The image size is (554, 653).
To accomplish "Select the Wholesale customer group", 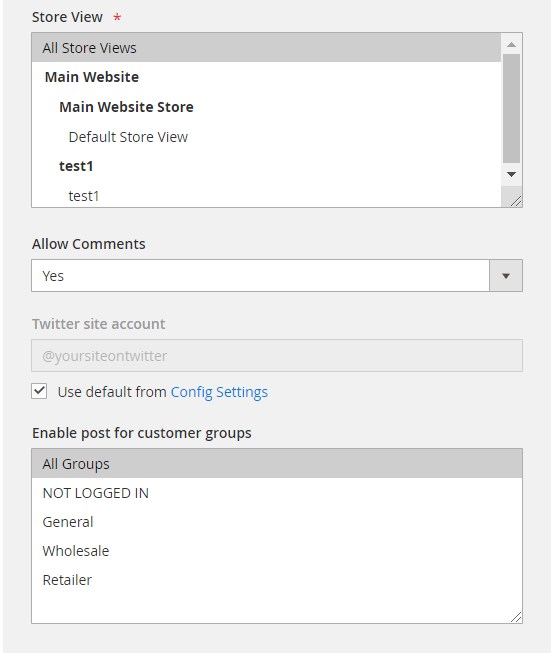I will pos(277,551).
